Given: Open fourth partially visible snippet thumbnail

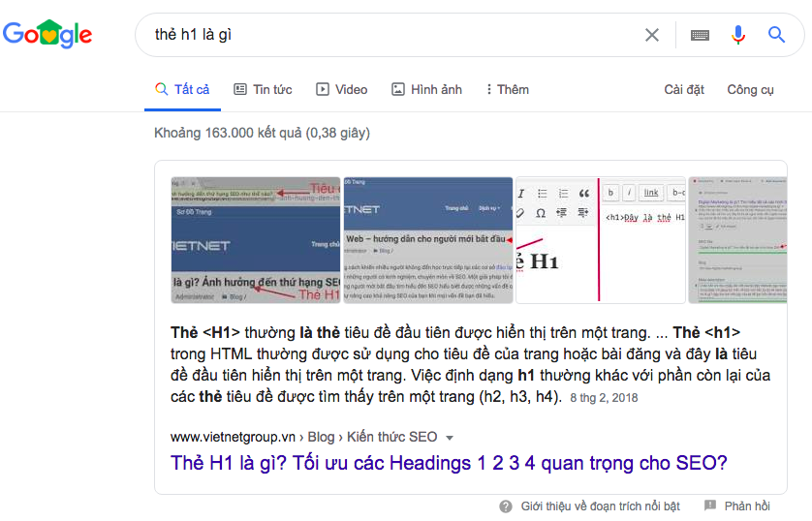Looking at the screenshot, I should 737,240.
